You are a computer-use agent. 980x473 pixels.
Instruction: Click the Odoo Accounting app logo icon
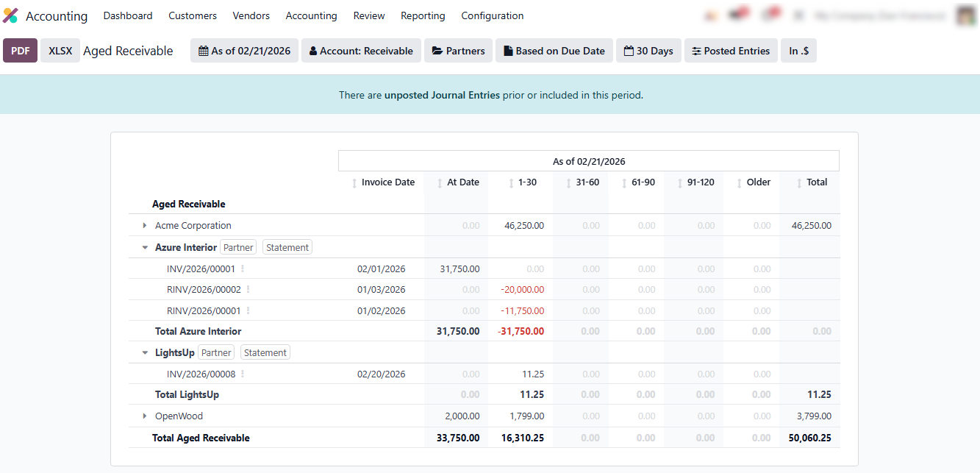click(10, 15)
